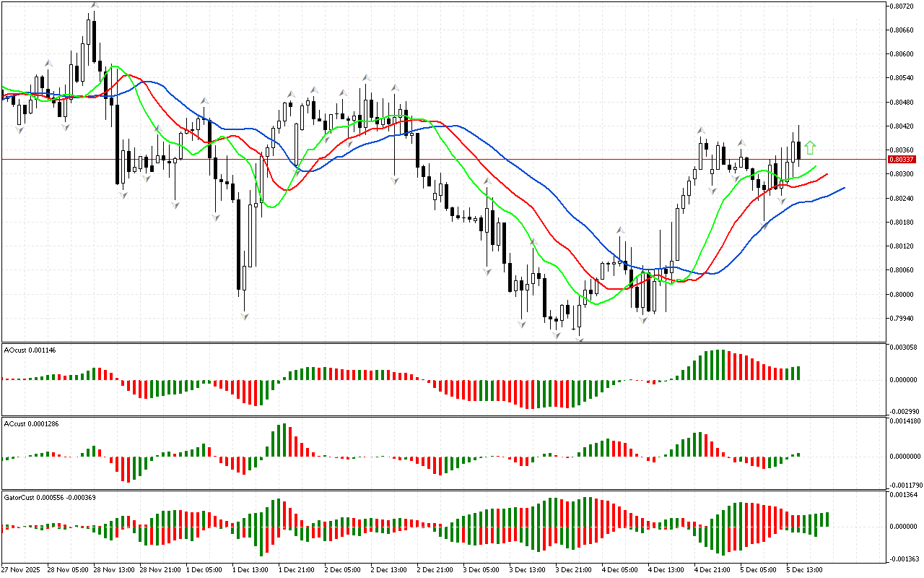Image resolution: width=924 pixels, height=578 pixels.
Task: Click the green buy arrow signal
Action: coord(810,148)
